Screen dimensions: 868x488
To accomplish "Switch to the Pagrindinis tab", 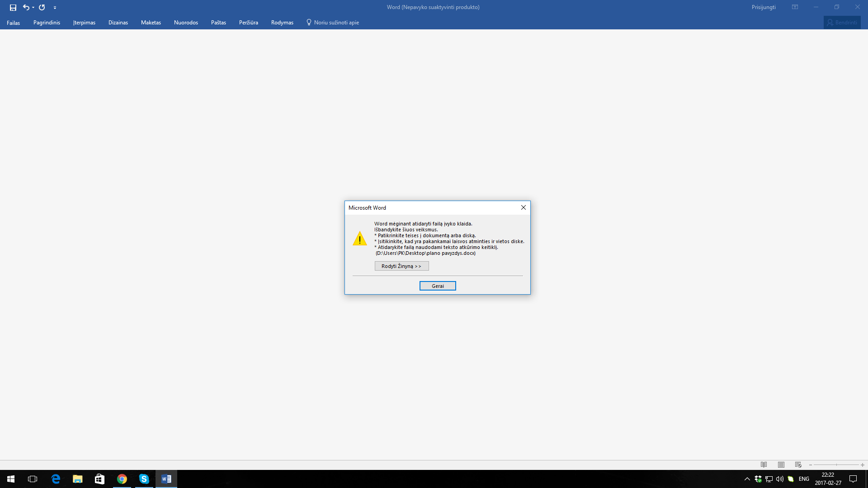I will click(x=47, y=23).
